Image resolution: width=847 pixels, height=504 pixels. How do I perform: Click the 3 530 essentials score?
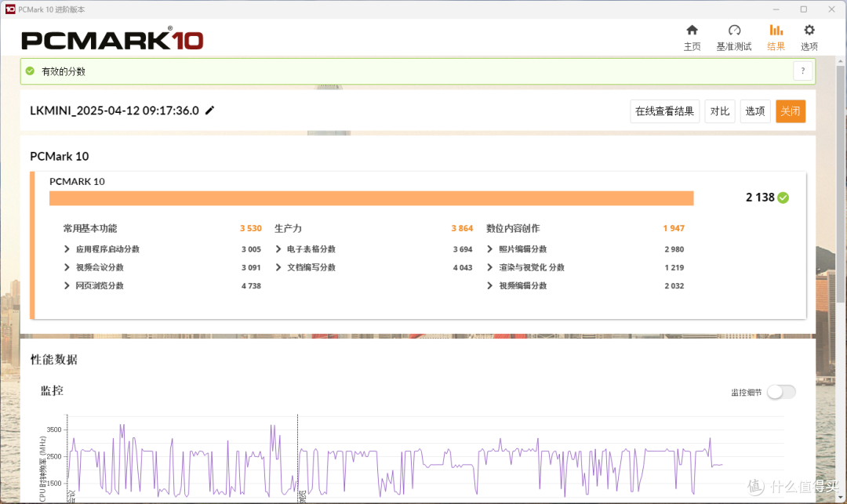pos(251,228)
